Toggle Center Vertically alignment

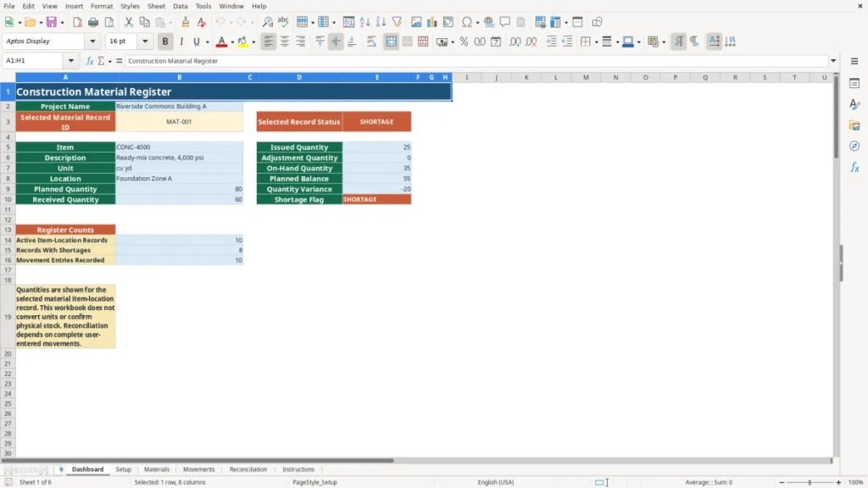(x=336, y=42)
